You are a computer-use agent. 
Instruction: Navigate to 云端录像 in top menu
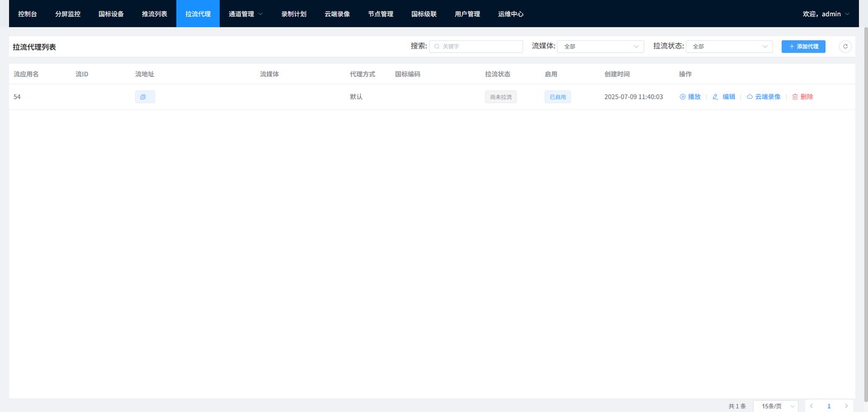pyautogui.click(x=337, y=14)
